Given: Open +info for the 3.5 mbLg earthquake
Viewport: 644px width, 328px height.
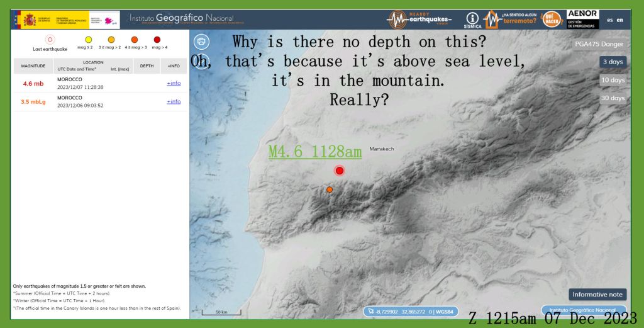Looking at the screenshot, I should tap(174, 101).
